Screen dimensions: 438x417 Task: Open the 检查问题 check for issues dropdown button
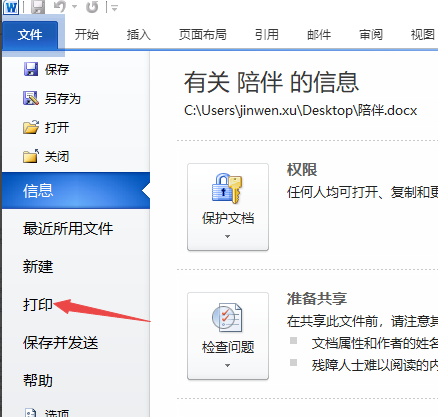tap(228, 336)
